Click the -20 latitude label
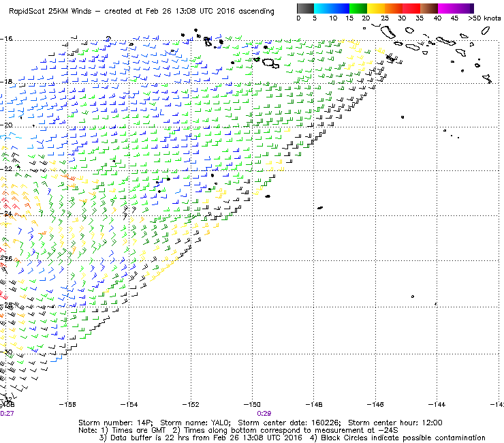This screenshot has width=504, height=443. [6, 125]
